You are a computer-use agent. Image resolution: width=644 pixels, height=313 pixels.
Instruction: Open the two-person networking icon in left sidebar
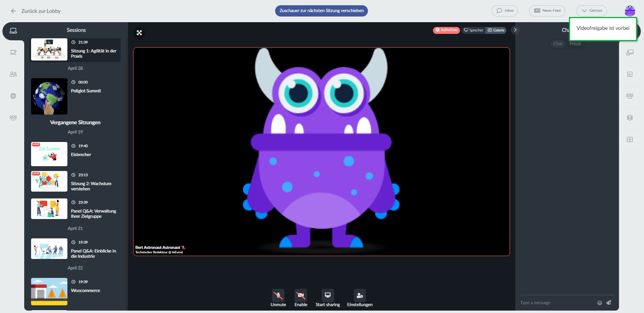click(x=13, y=74)
